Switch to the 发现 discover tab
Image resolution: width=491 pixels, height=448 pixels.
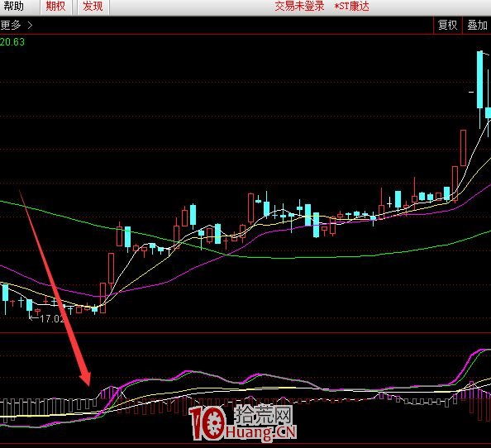click(93, 7)
